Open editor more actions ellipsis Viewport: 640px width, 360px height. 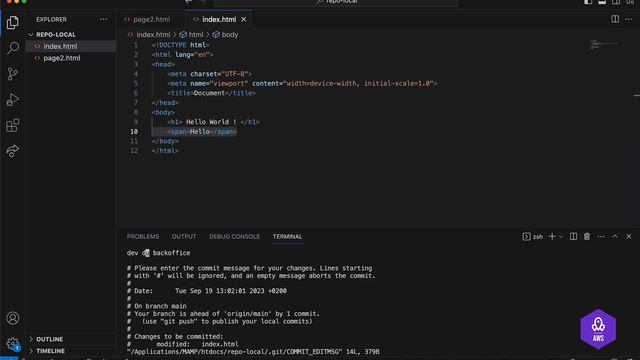click(629, 19)
